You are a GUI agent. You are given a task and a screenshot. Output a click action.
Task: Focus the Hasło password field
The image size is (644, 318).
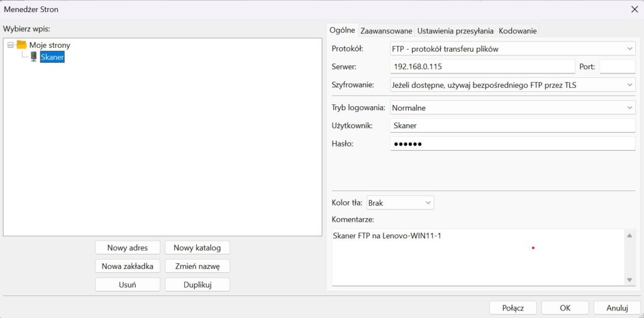point(513,144)
